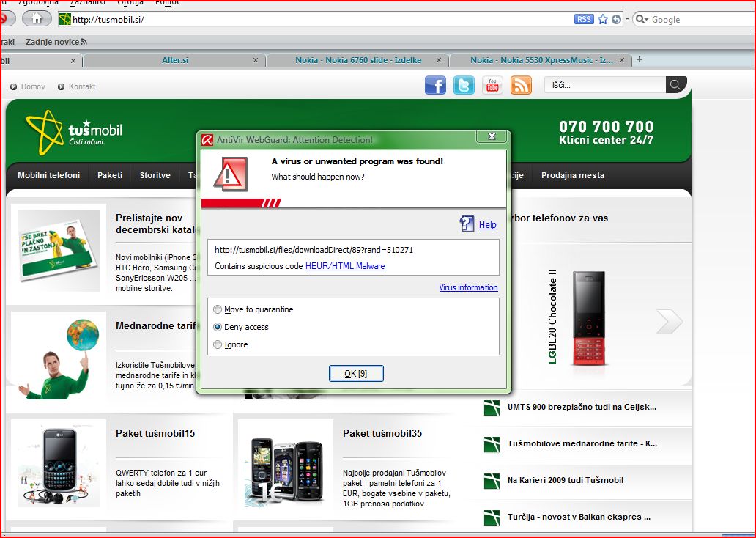Click the green icon beside Turčija news item
Viewport: 756px width, 538px height.
[492, 517]
